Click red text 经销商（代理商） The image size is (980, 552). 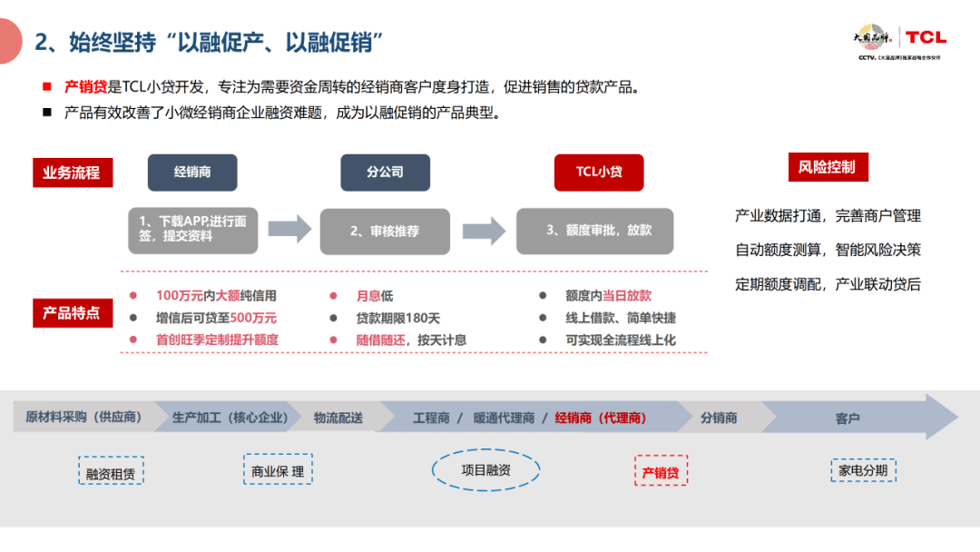pos(601,418)
